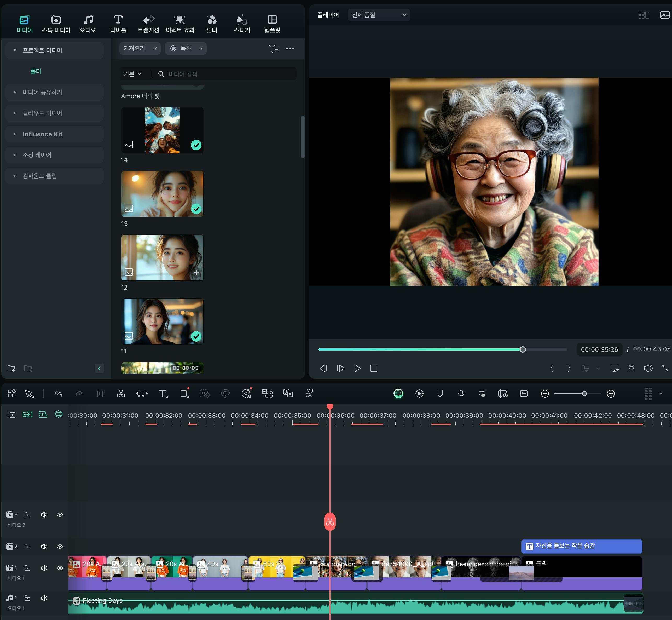
Task: Open the 스티커 tab
Action: pos(241,24)
